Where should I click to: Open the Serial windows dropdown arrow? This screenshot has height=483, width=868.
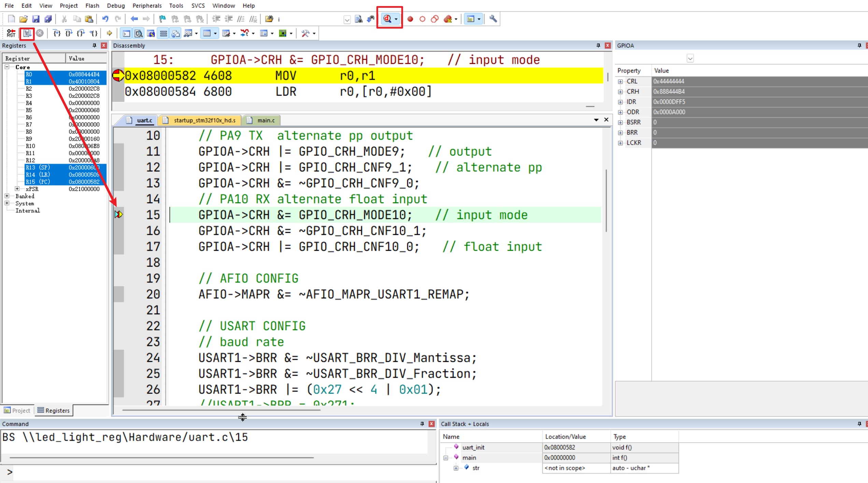pos(234,33)
